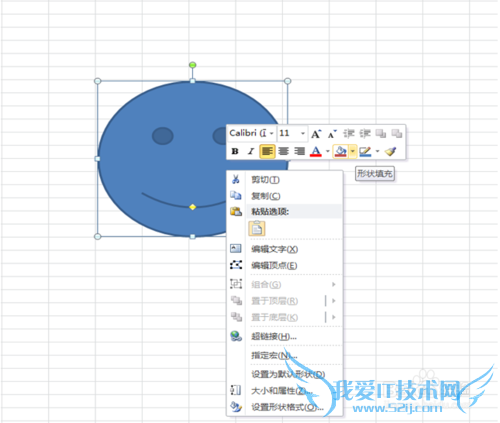Click the group icon beside 组合
The image size is (500, 423).
(236, 284)
